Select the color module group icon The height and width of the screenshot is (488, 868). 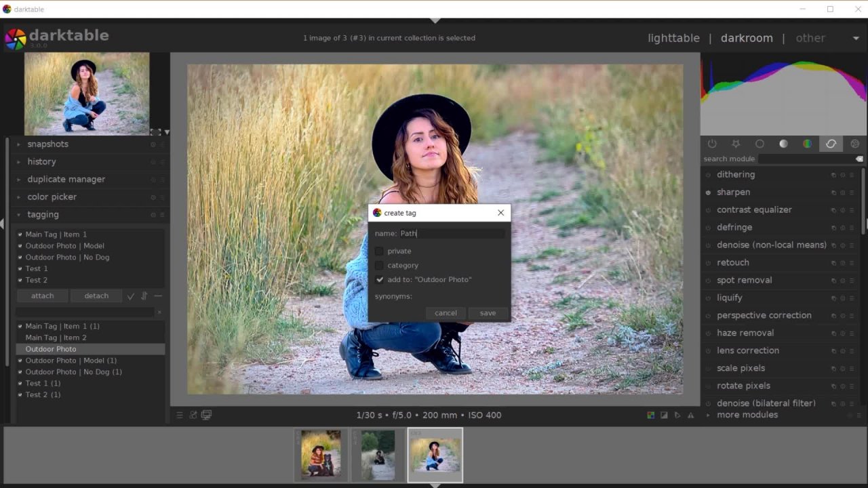tap(807, 144)
